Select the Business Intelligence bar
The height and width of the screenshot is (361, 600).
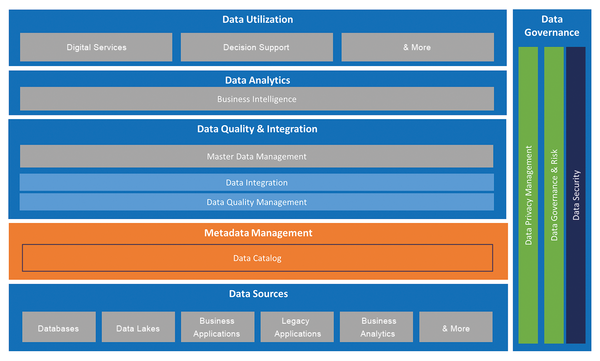click(x=257, y=99)
